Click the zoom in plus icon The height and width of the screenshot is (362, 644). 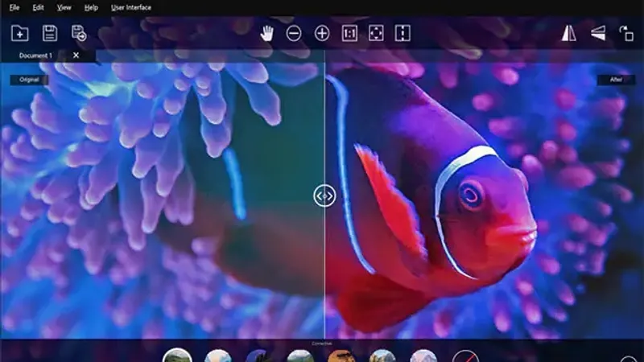click(x=322, y=33)
